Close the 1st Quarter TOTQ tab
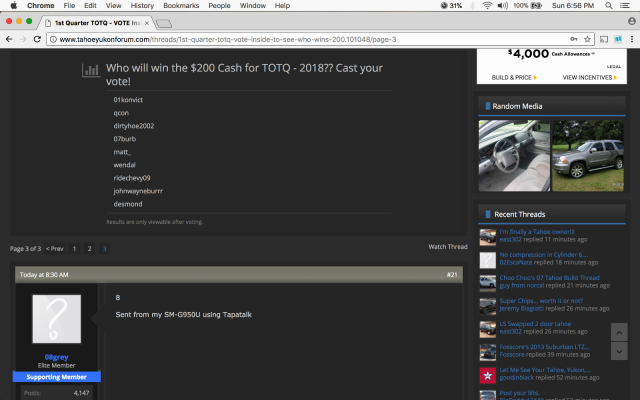 [147, 23]
